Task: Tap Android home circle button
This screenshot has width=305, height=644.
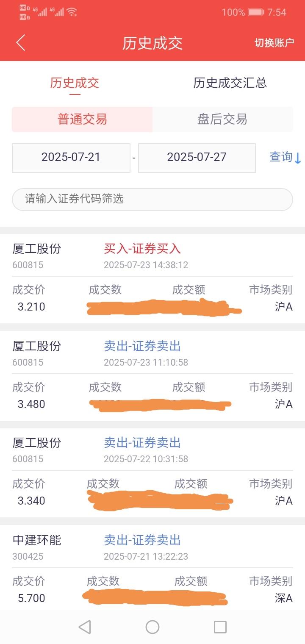Action: coord(152,627)
